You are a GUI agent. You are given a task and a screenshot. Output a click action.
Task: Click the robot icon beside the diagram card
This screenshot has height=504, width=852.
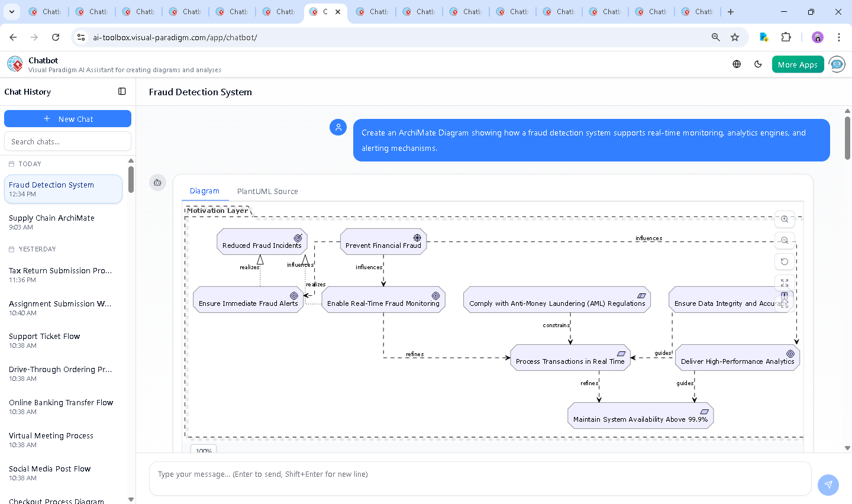click(x=157, y=183)
